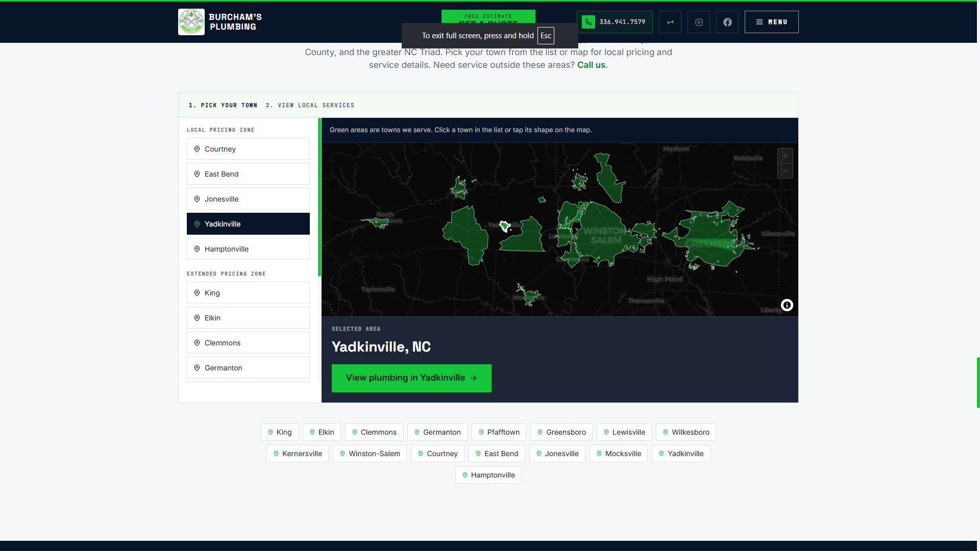The height and width of the screenshot is (551, 980).
Task: Click the highlighted Yadkinville list item
Action: tap(248, 224)
